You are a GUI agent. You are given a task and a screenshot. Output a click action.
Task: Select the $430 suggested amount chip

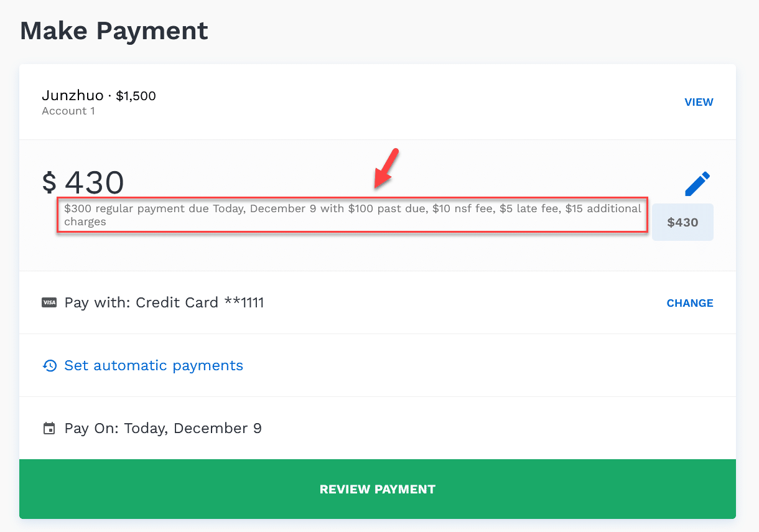point(682,222)
